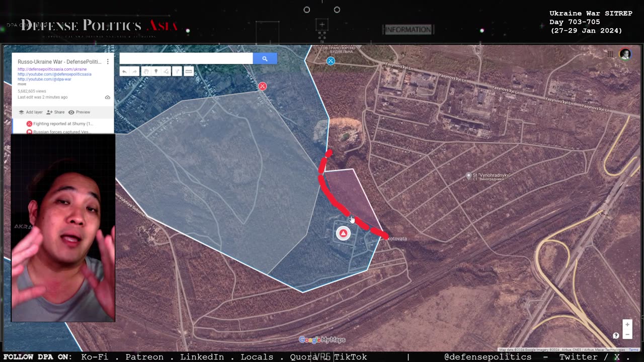Image resolution: width=644 pixels, height=362 pixels.
Task: Click the Google My Maps logo
Action: 322,340
